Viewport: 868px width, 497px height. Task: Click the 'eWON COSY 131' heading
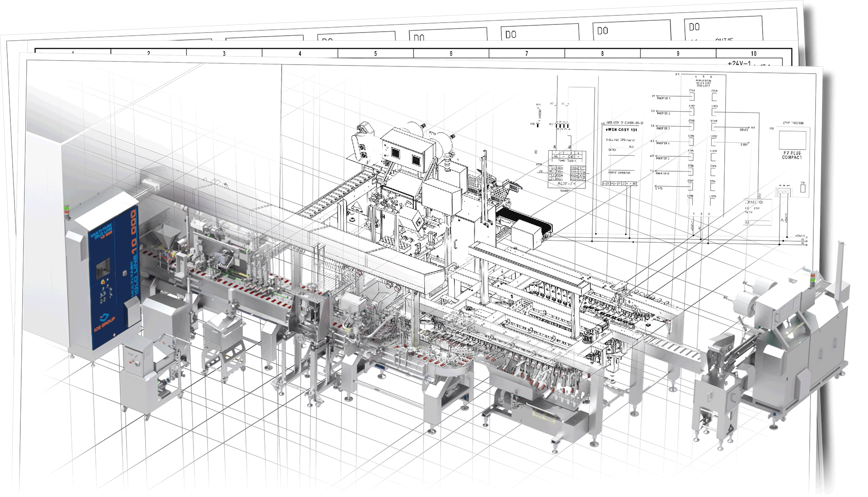click(x=622, y=130)
